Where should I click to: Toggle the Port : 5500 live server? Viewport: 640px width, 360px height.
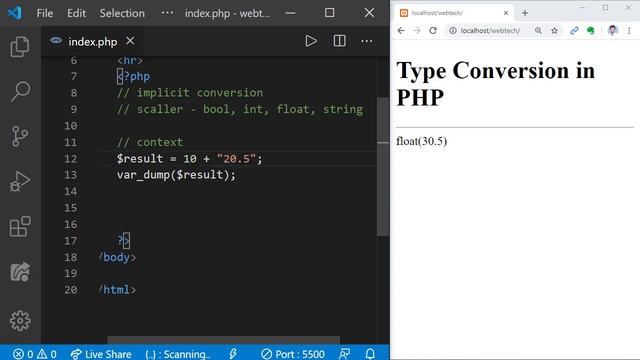point(293,354)
